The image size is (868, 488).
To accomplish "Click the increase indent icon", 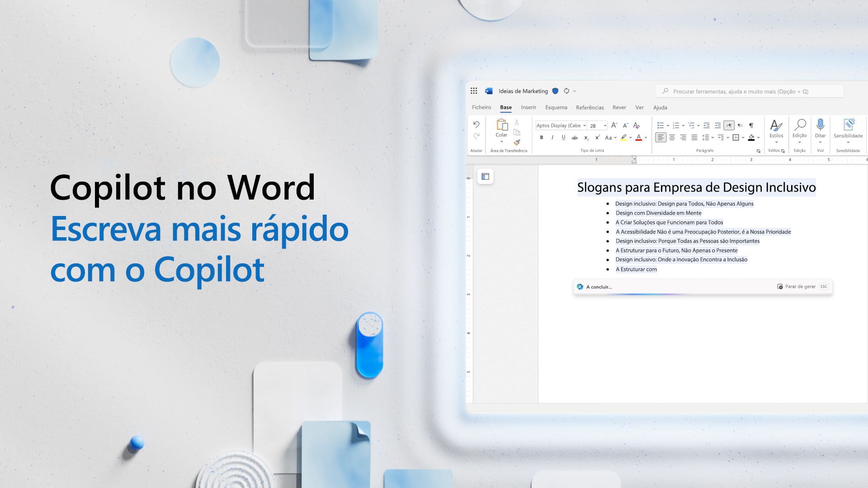I will pos(717,125).
